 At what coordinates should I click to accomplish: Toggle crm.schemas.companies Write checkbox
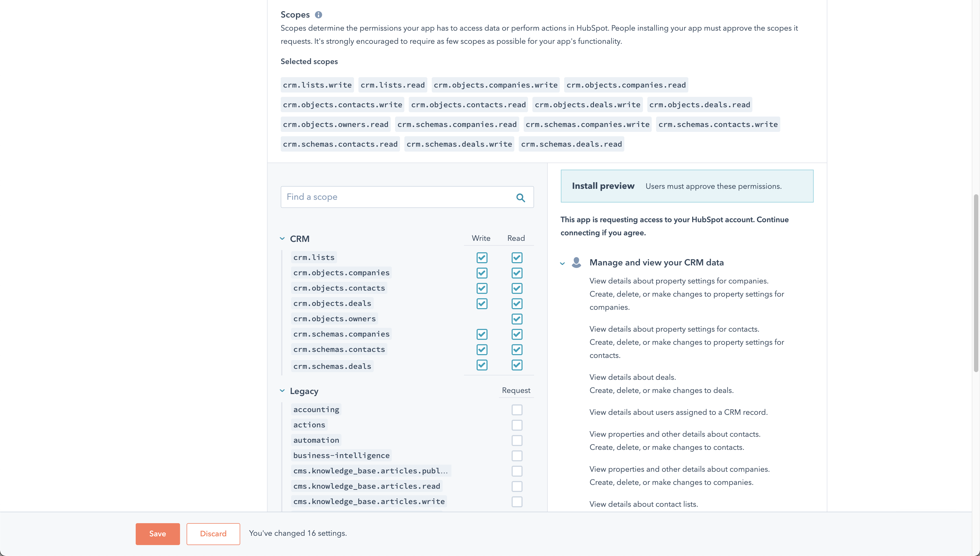(x=482, y=334)
